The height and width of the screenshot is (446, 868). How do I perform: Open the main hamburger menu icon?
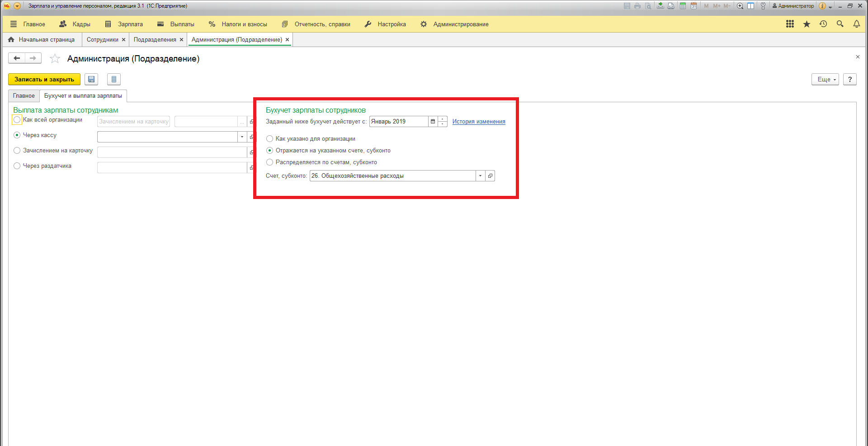pos(14,24)
